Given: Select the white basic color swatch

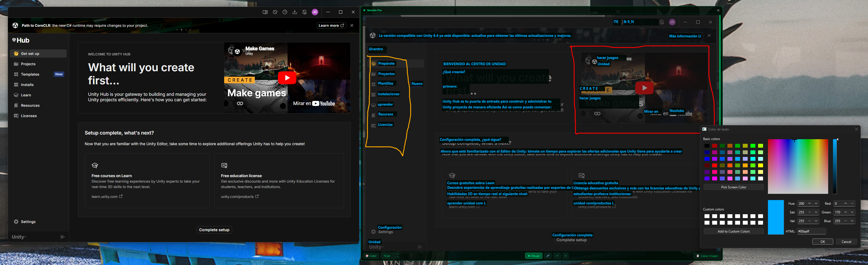Looking at the screenshot, I should [x=761, y=178].
